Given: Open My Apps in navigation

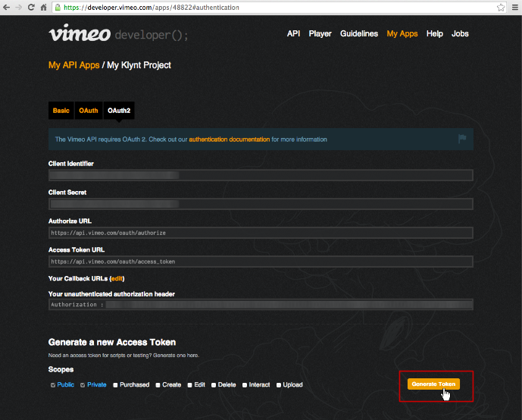Looking at the screenshot, I should click(402, 33).
